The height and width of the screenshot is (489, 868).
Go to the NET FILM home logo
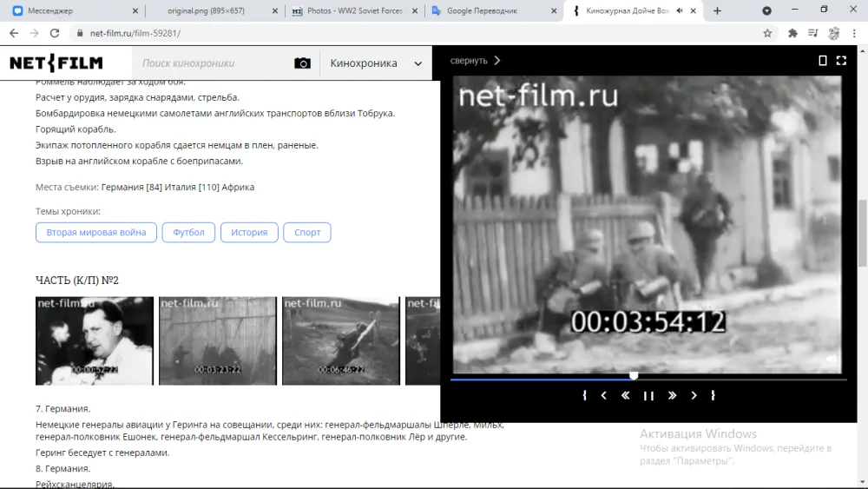(x=56, y=63)
